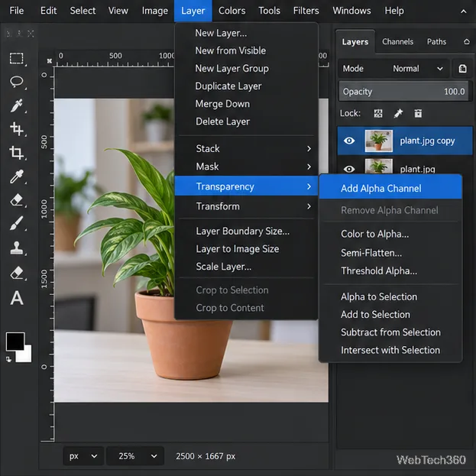Viewport: 476px width, 476px height.
Task: Open the Edit menu
Action: [x=49, y=11]
